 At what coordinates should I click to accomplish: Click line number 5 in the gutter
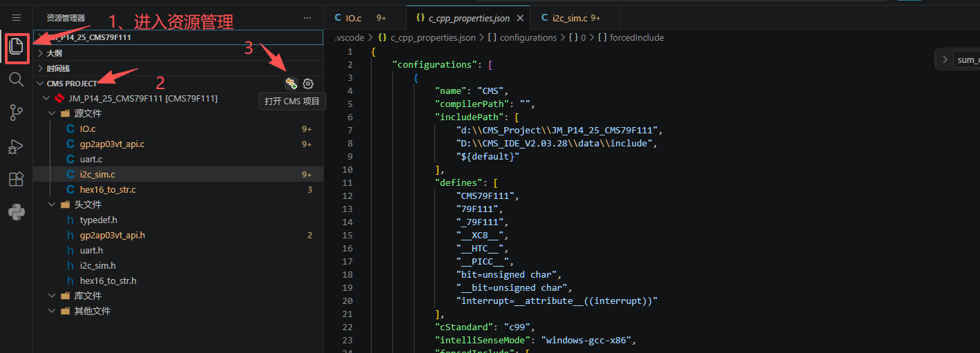pos(349,104)
